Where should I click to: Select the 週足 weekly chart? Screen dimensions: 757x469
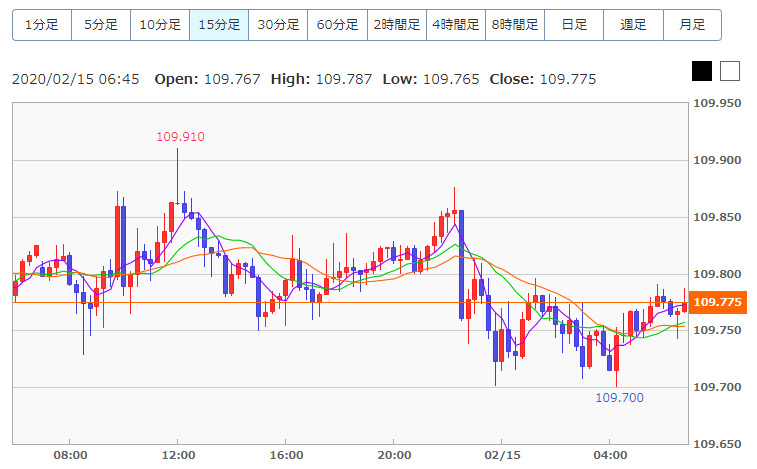pos(633,25)
